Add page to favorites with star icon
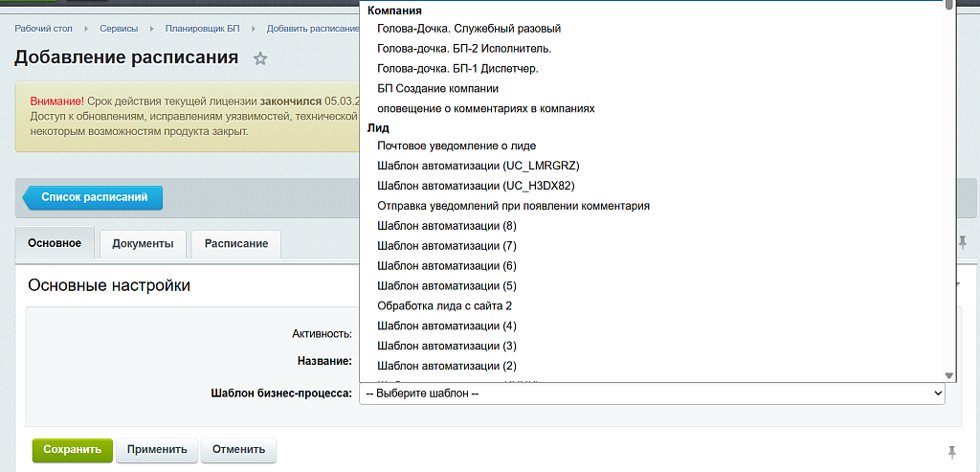The height and width of the screenshot is (472, 980). 260,58
